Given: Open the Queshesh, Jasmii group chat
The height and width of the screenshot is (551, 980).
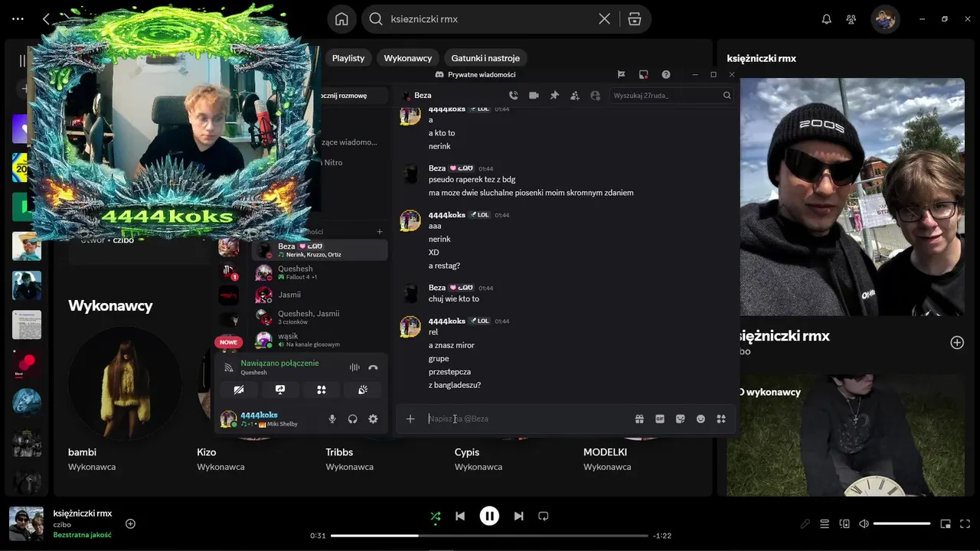Looking at the screenshot, I should (320, 317).
